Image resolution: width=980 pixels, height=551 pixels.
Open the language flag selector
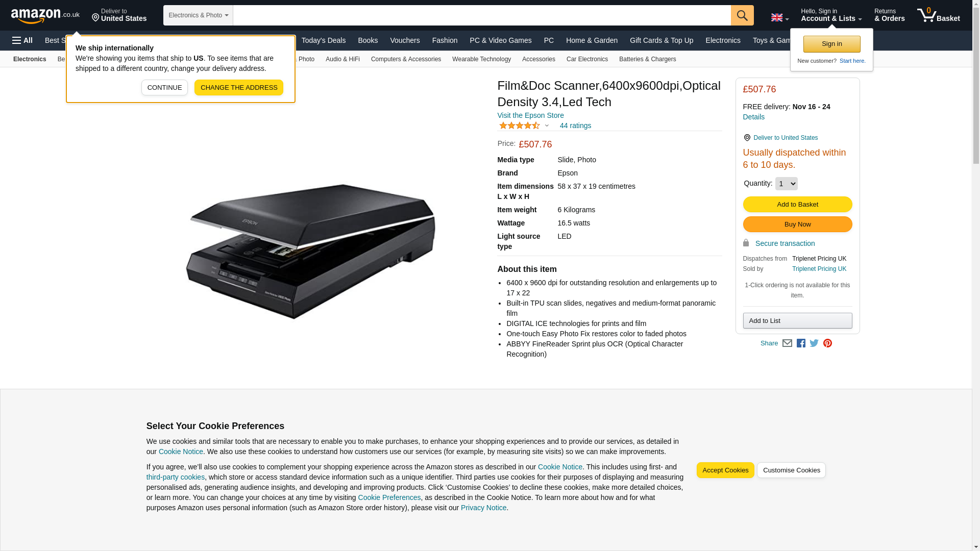click(779, 17)
